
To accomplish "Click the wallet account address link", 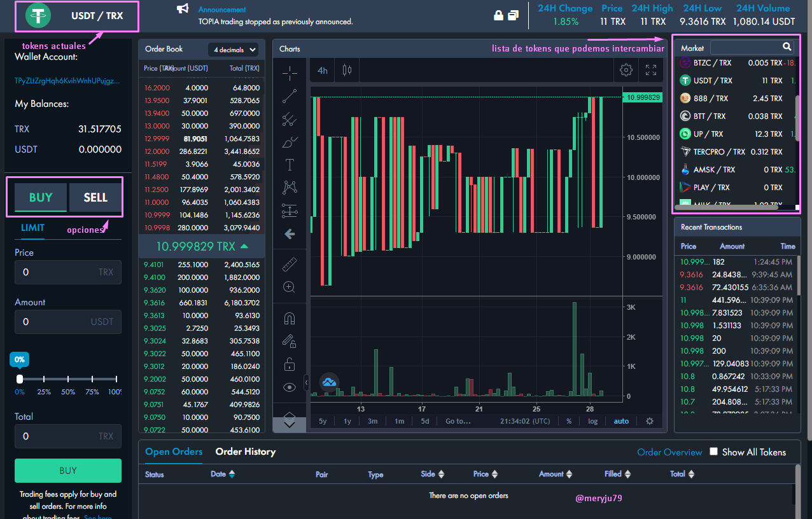I will [67, 81].
